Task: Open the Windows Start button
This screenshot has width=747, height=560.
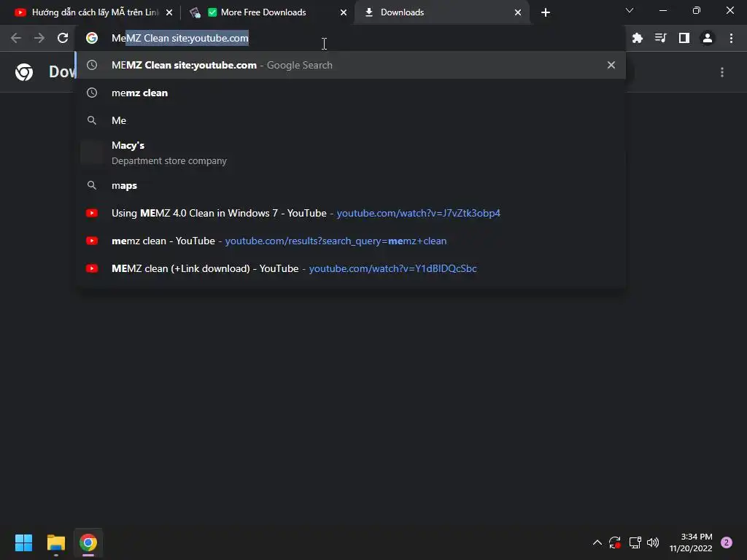Action: point(23,542)
